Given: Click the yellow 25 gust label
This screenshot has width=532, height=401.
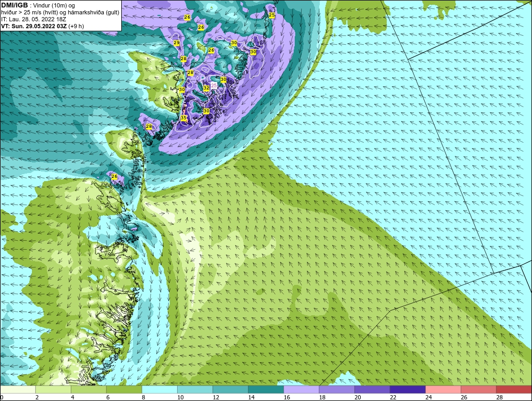Looking at the screenshot, I should coord(272,15).
